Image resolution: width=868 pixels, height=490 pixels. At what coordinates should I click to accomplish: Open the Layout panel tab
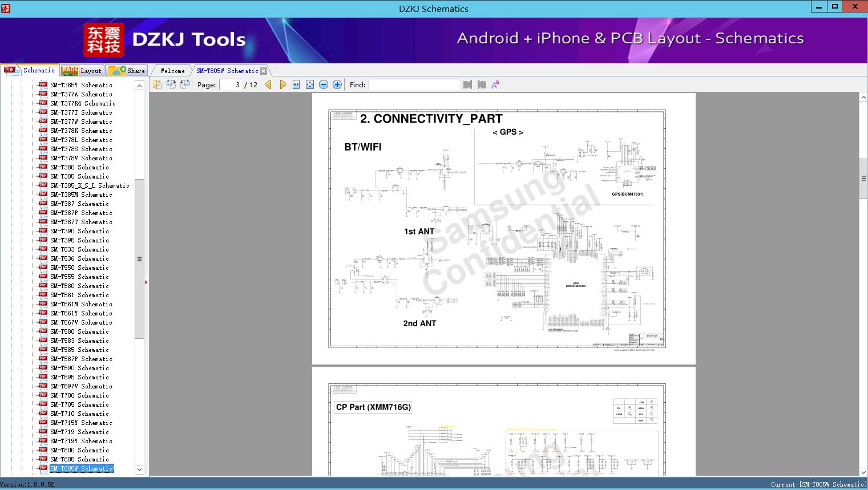click(82, 71)
